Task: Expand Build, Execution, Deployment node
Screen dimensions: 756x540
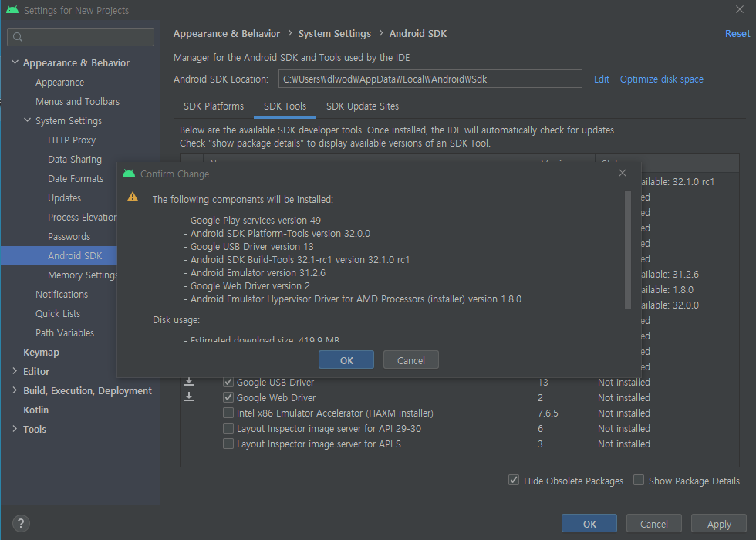Action: coord(15,390)
